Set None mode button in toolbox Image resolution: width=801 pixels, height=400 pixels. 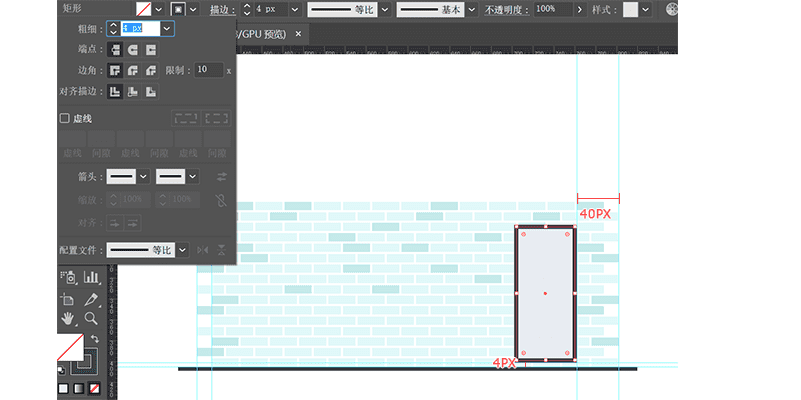point(95,389)
